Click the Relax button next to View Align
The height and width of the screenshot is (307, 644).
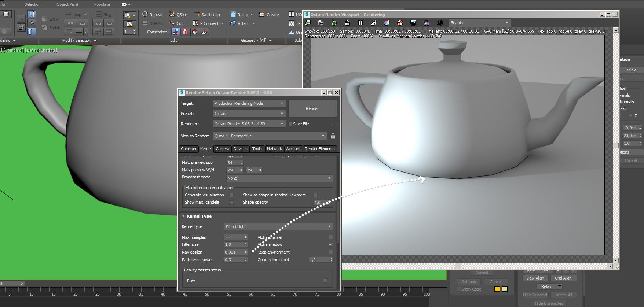pos(546,286)
